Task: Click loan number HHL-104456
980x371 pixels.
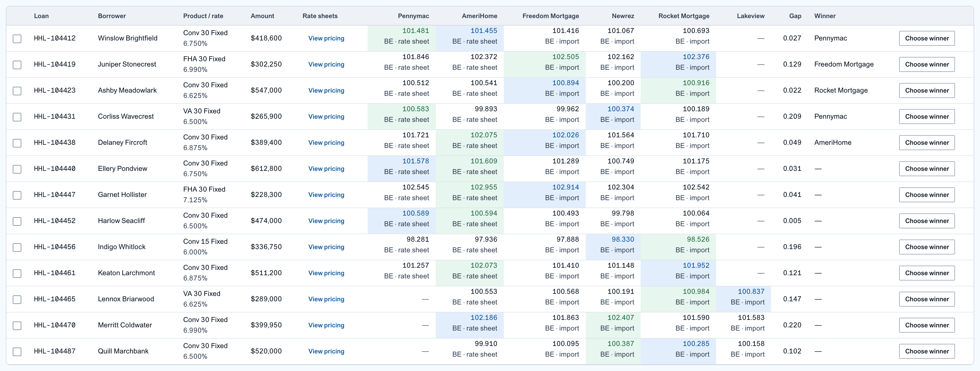Action: coord(55,247)
